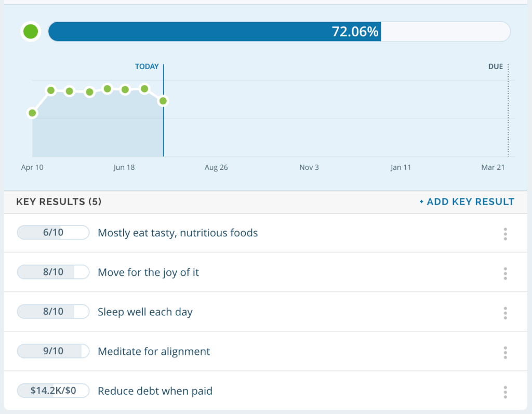This screenshot has height=414, width=532.
Task: Click the 6/10 progress for nutritious foods
Action: pos(53,233)
